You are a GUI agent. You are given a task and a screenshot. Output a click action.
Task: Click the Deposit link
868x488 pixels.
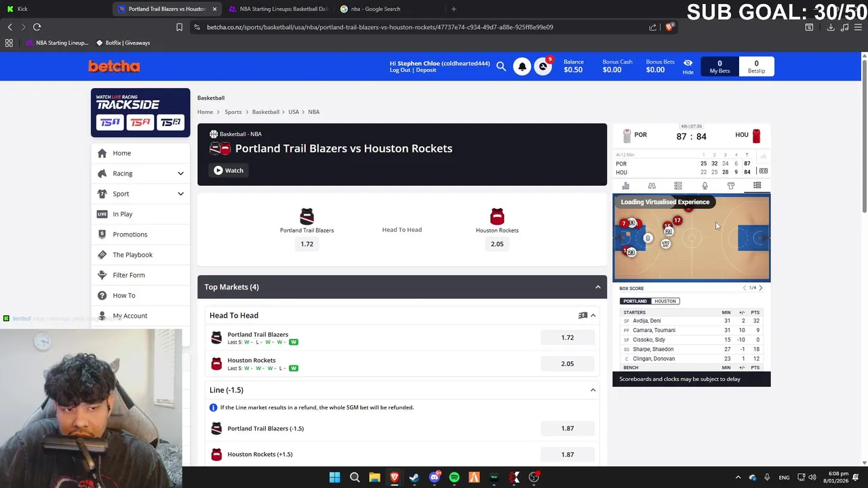tap(426, 70)
